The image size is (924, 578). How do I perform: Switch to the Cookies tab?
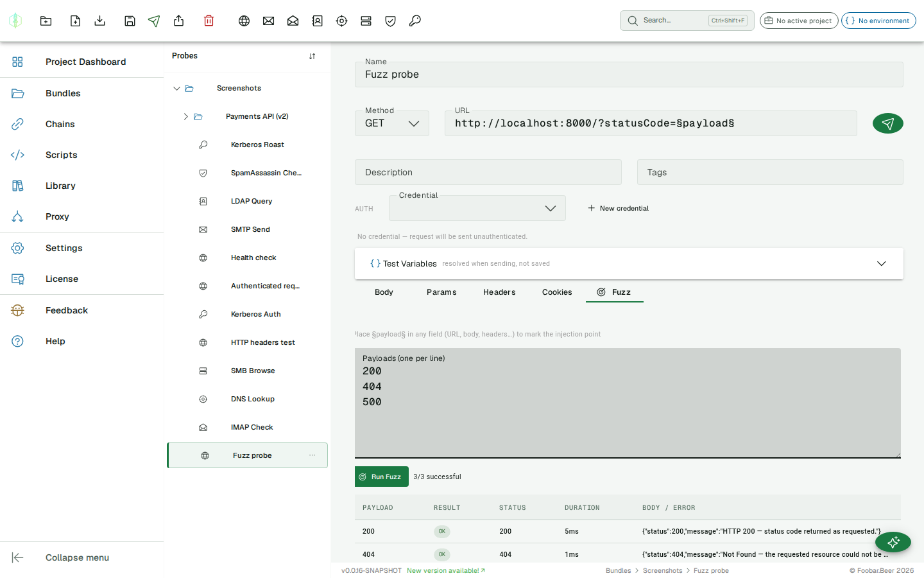pyautogui.click(x=557, y=292)
